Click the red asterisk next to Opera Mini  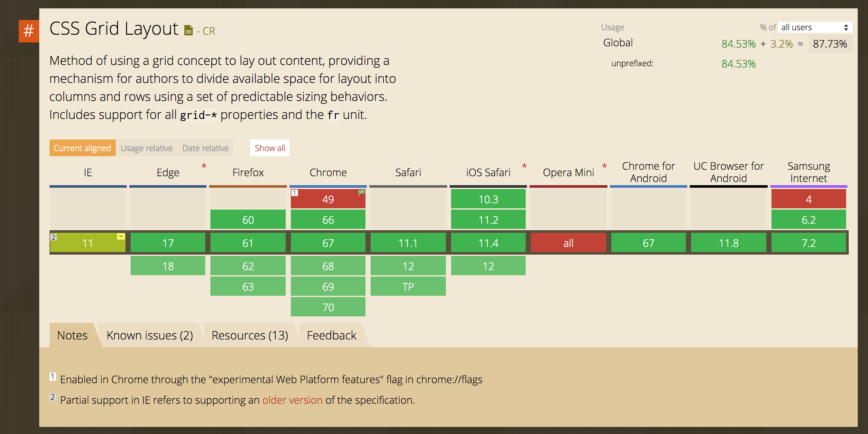point(605,166)
